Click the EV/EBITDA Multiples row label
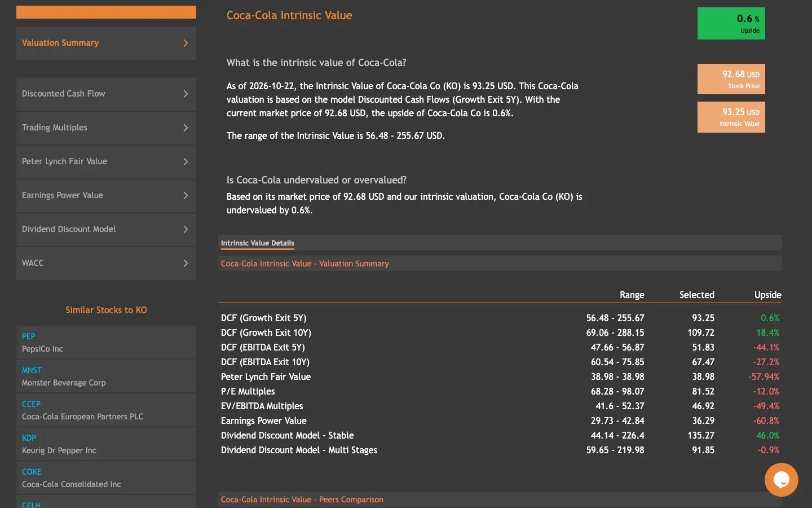Viewport: 812px width, 508px height. click(262, 406)
